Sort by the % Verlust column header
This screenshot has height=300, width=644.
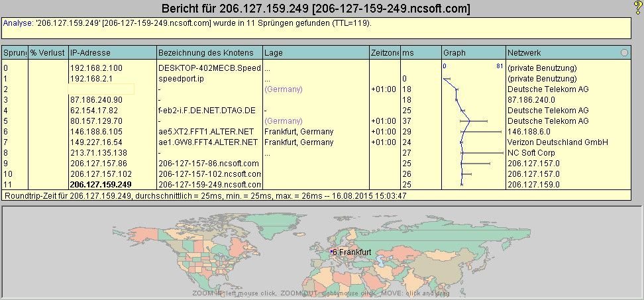pos(48,52)
